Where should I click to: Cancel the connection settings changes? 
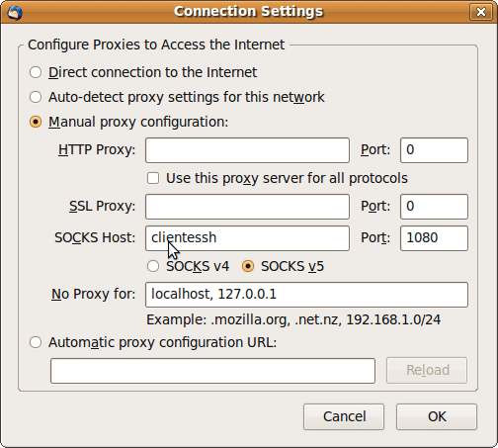click(x=344, y=416)
